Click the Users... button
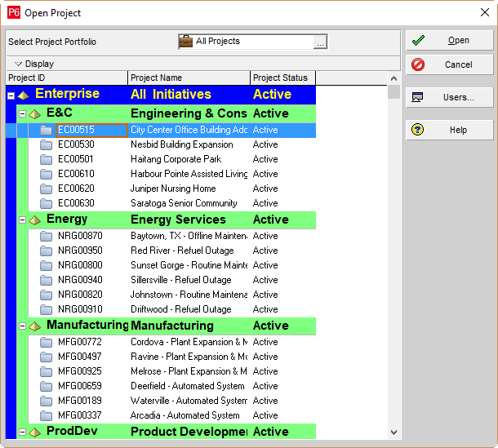Viewport: 498px width, 448px height. [x=449, y=97]
